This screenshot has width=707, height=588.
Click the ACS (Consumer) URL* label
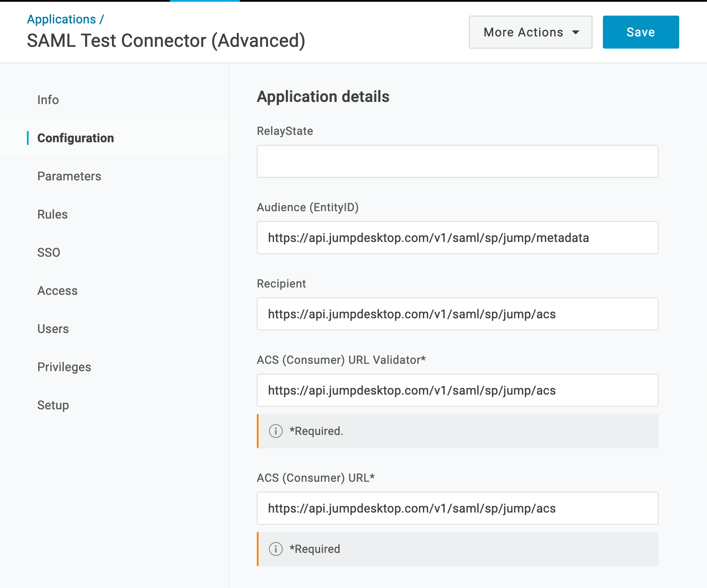point(316,478)
